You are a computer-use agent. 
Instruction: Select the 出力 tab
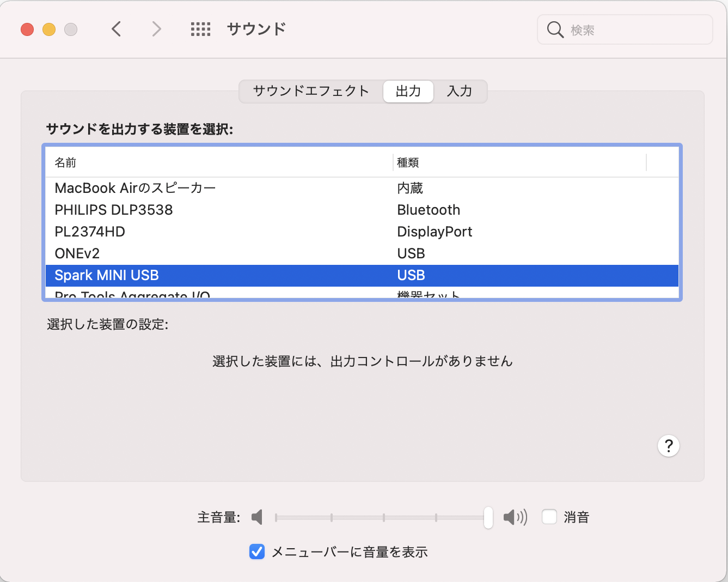[x=408, y=91]
